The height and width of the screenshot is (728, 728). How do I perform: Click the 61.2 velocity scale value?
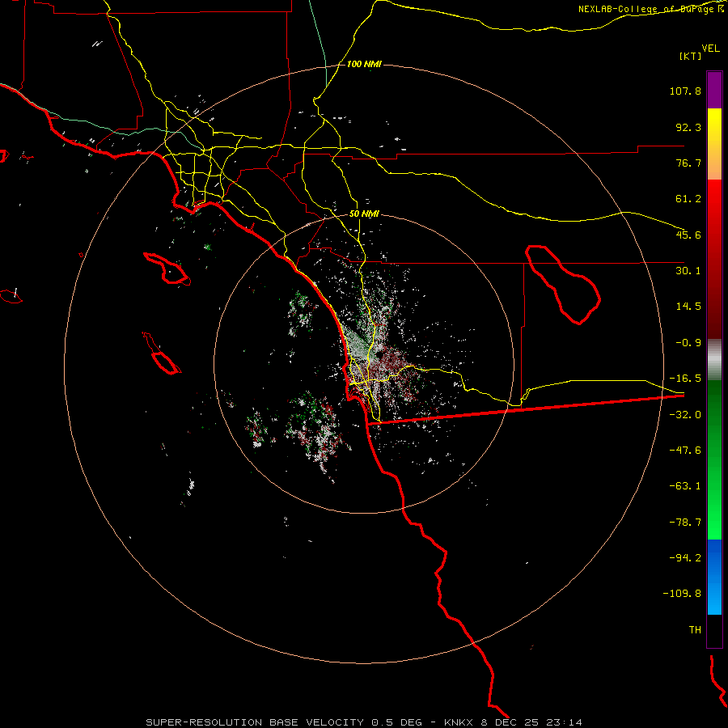pyautogui.click(x=688, y=199)
